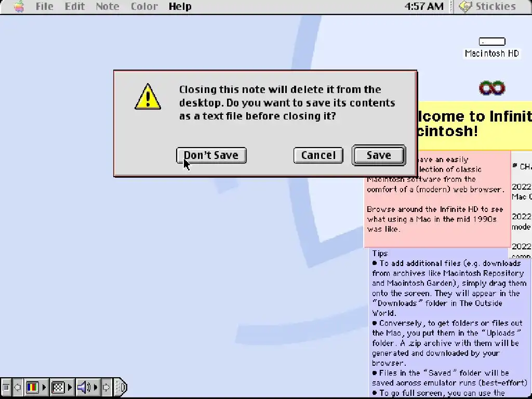This screenshot has height=399, width=532.
Task: Open the Apple menu
Action: coord(19,6)
